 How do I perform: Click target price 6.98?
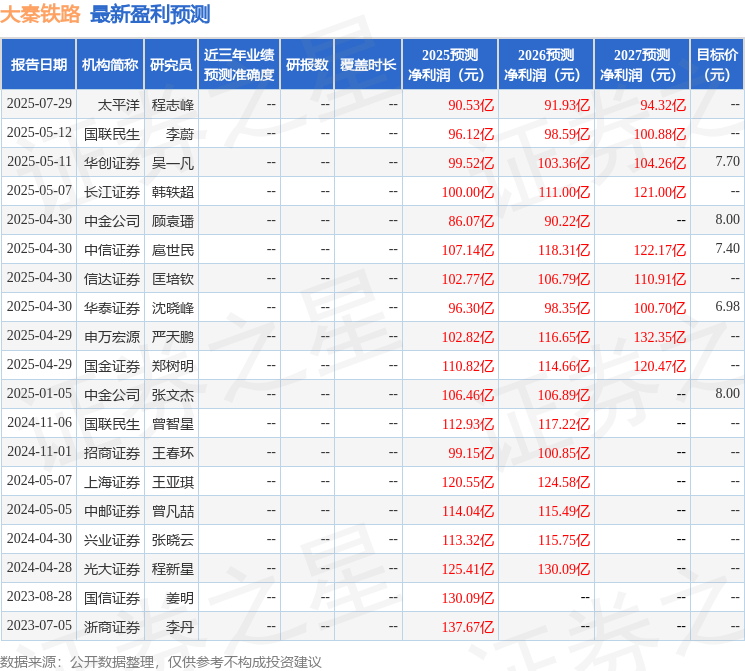click(x=727, y=307)
